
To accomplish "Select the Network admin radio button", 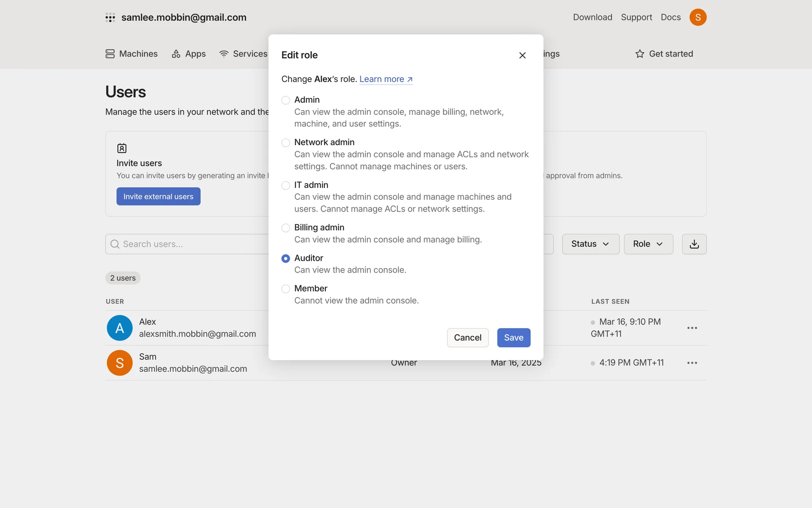I will 286,143.
